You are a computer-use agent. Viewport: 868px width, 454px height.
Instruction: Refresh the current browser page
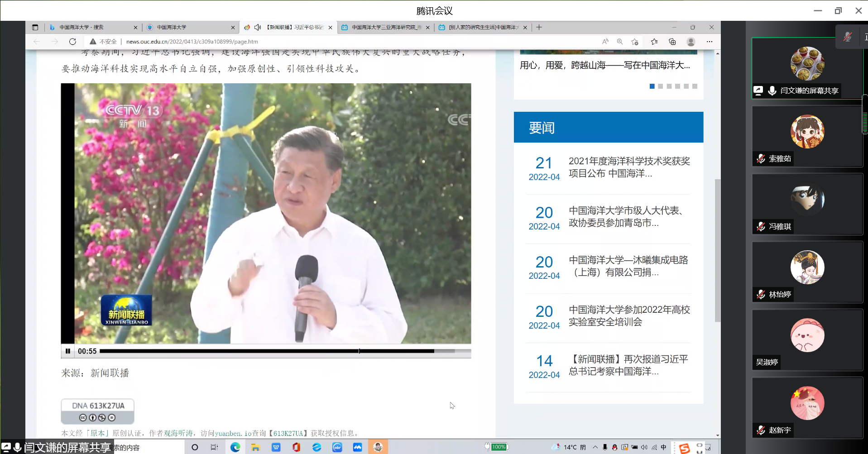pos(72,42)
